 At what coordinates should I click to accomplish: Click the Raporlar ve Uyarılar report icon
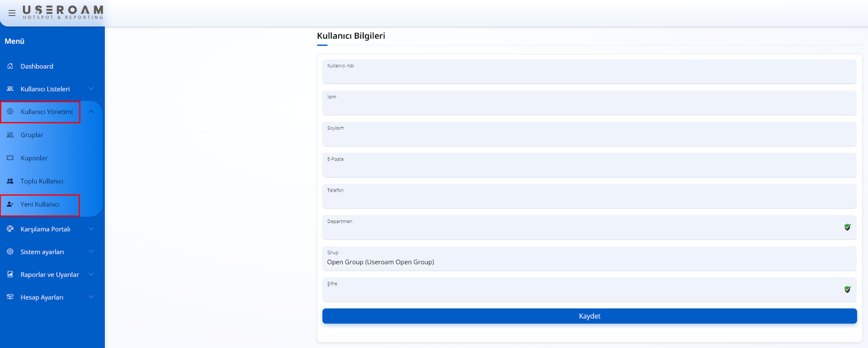(10, 274)
